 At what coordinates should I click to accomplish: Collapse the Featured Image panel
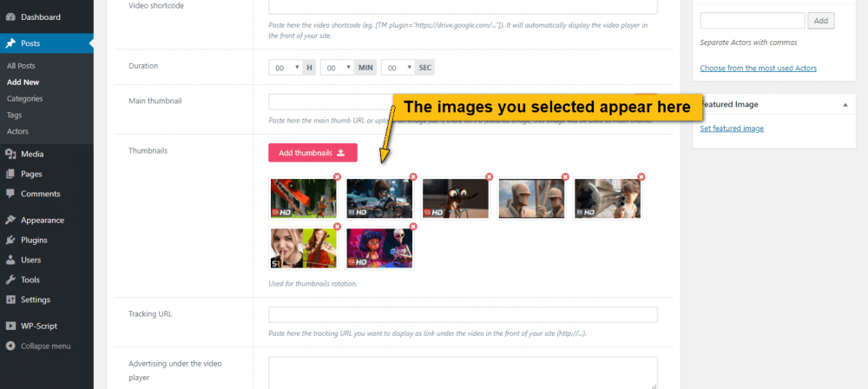pyautogui.click(x=845, y=104)
